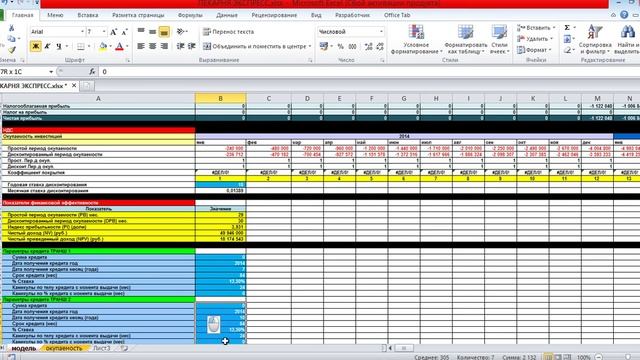Screen dimensions: 640x360
Task: Open Найти и выделить menu
Action: (627, 40)
